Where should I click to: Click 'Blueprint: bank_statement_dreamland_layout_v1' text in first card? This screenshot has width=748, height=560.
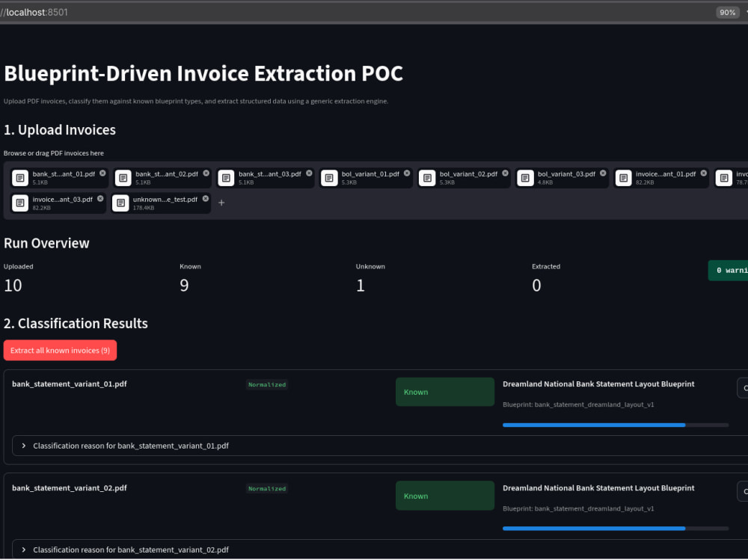(578, 404)
